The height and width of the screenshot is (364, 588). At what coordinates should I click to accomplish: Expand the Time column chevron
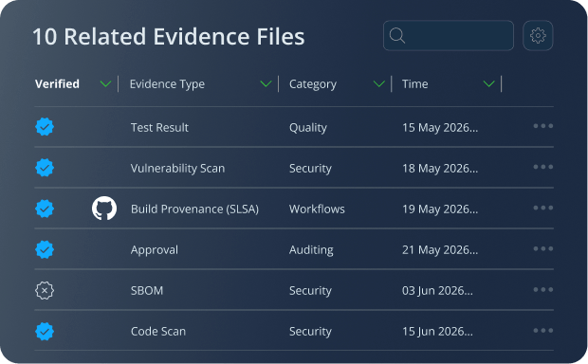coord(489,84)
